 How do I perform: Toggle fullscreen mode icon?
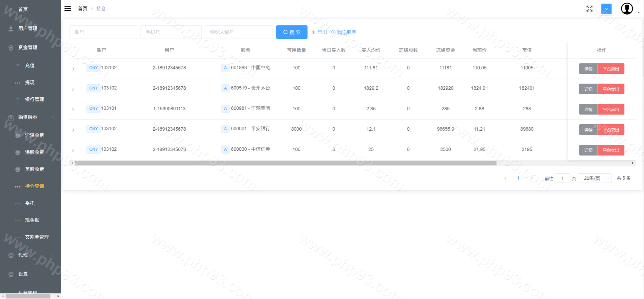(x=589, y=9)
